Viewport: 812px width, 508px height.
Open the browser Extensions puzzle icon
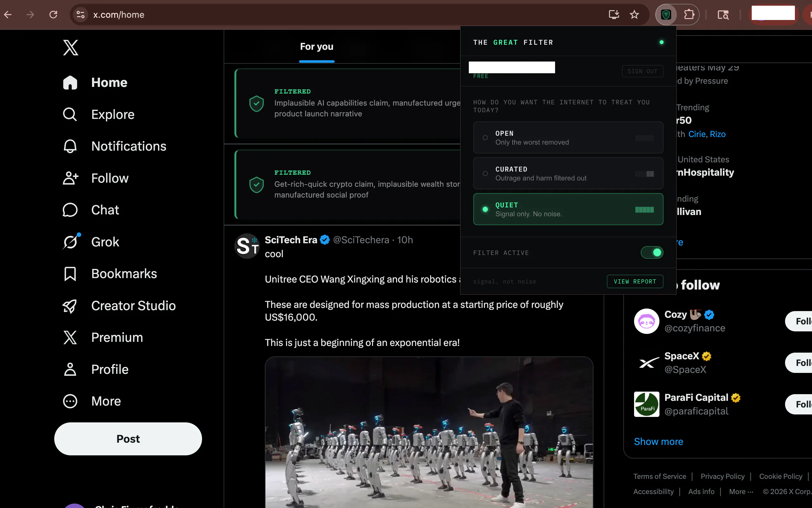(x=689, y=15)
